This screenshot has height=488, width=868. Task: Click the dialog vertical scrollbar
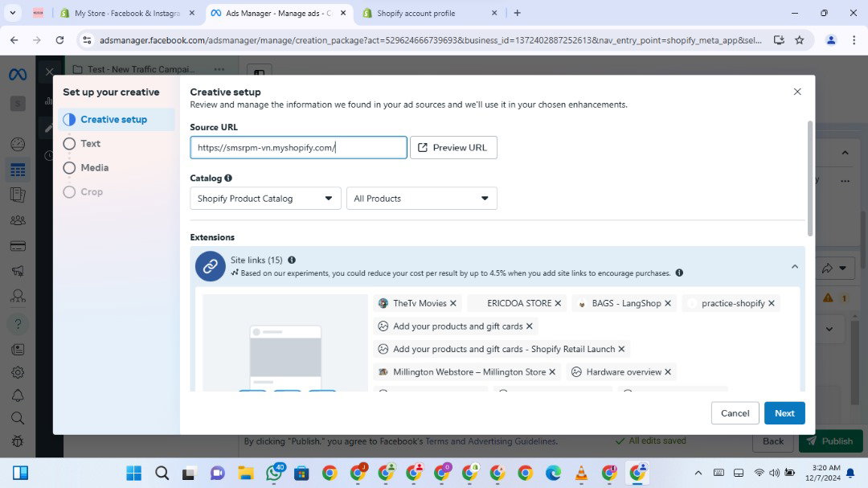tap(810, 178)
